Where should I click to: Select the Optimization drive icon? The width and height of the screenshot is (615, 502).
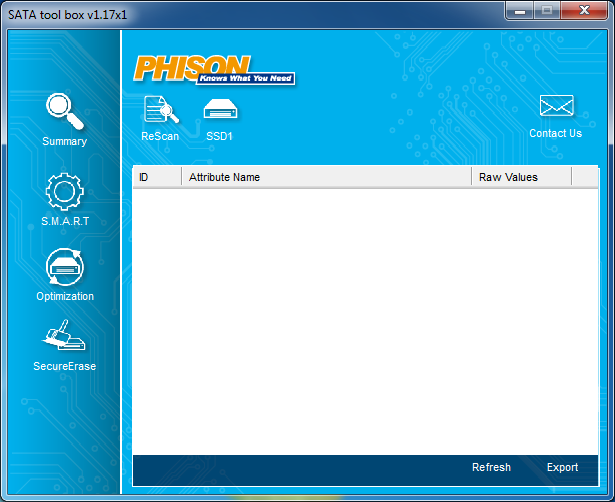click(65, 267)
